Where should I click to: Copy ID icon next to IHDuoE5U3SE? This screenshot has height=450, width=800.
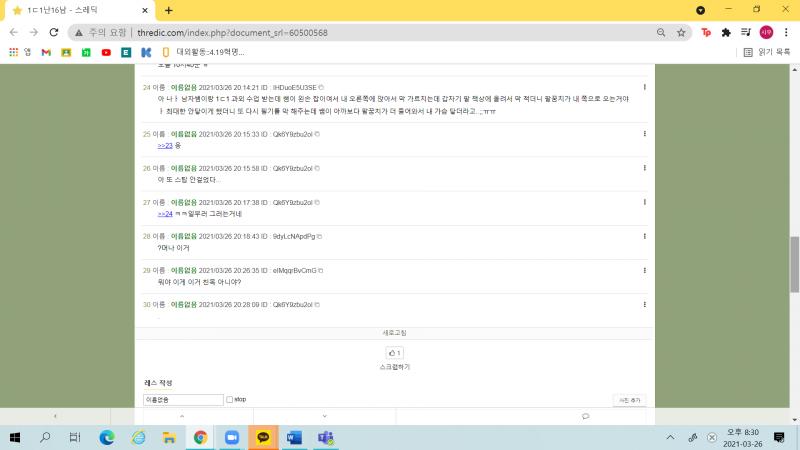coord(321,88)
